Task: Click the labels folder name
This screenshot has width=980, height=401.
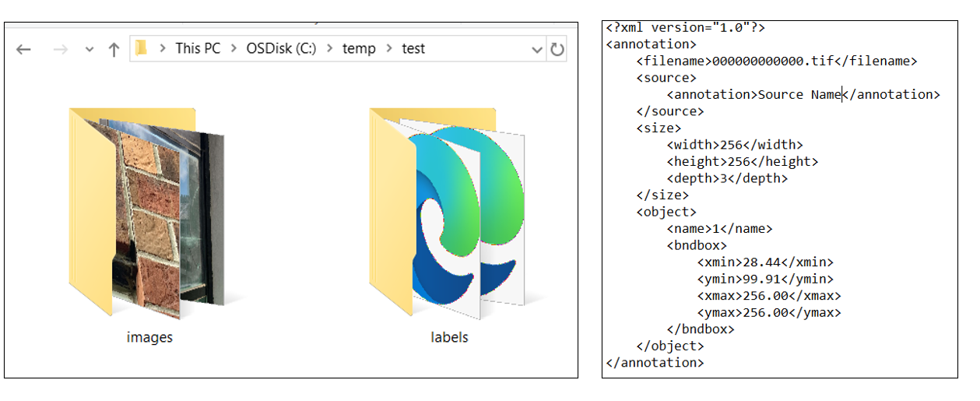Action: coord(449,337)
